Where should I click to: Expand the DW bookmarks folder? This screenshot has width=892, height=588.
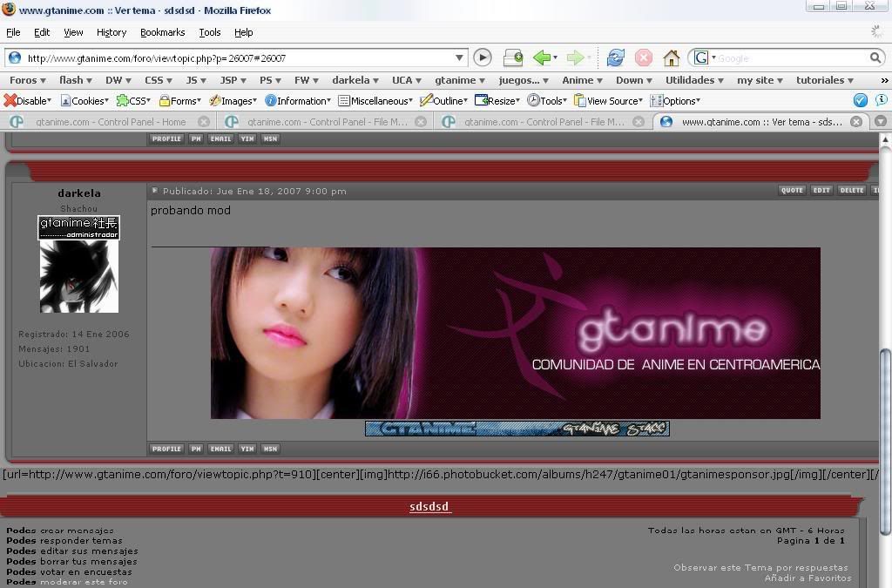pos(118,80)
